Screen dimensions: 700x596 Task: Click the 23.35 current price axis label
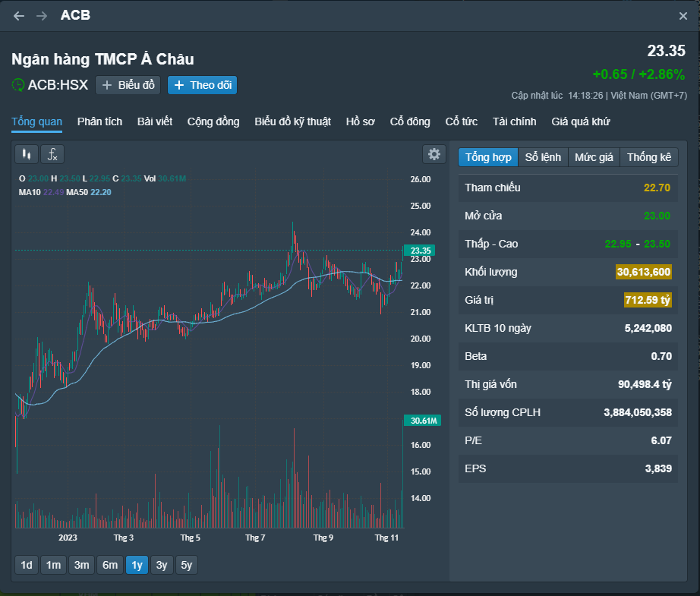[x=421, y=251]
